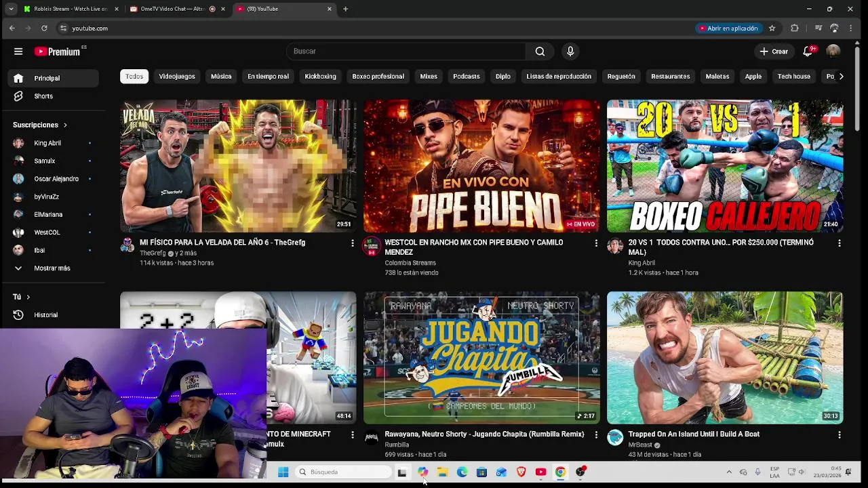Open Chrome extensions puzzle icon
The image size is (868, 488).
click(795, 28)
